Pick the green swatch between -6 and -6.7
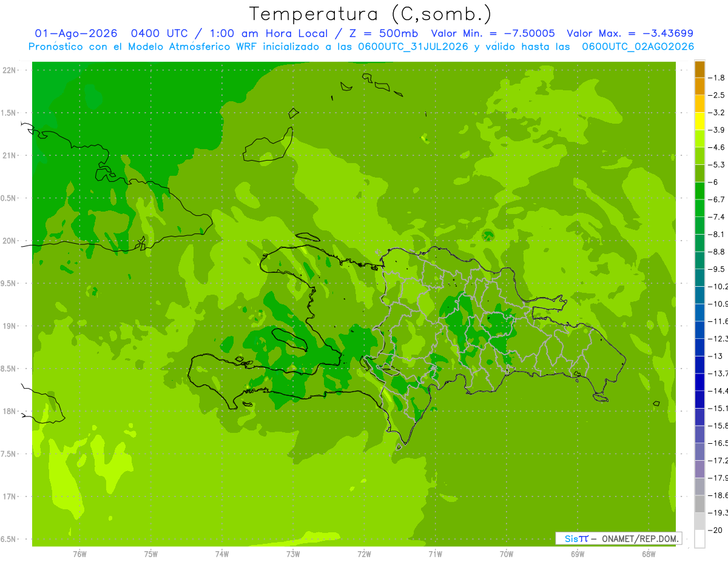728x562 pixels. (699, 190)
